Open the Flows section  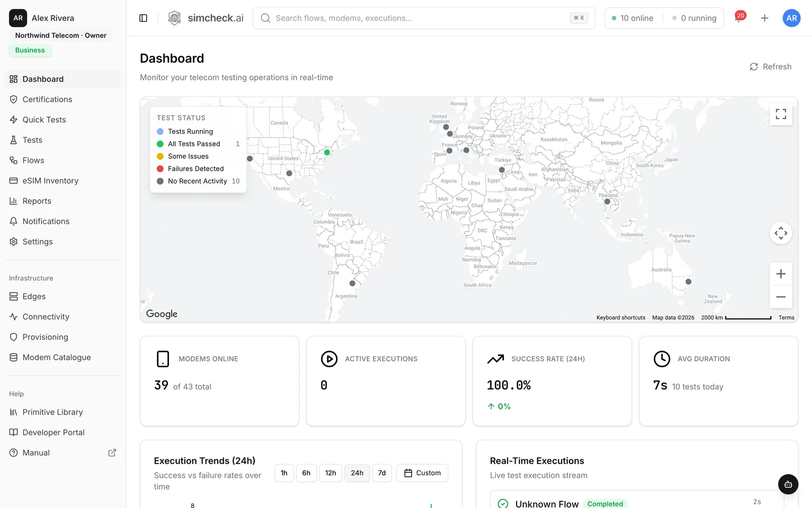(63, 161)
